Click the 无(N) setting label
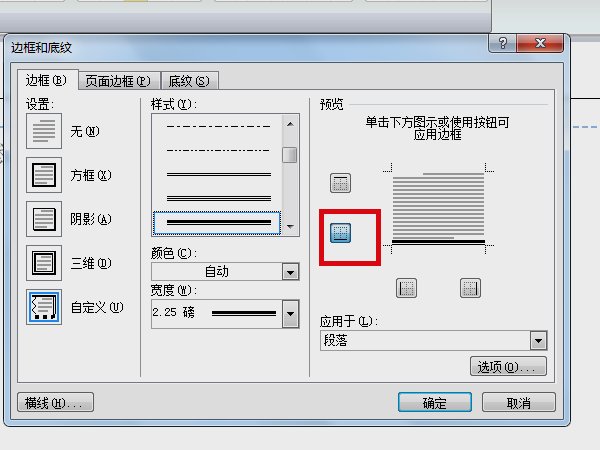The image size is (600, 450). (x=85, y=131)
